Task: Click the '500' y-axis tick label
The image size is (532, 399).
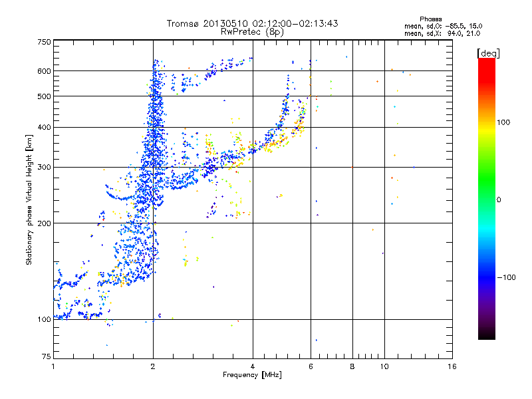Action: (44, 96)
